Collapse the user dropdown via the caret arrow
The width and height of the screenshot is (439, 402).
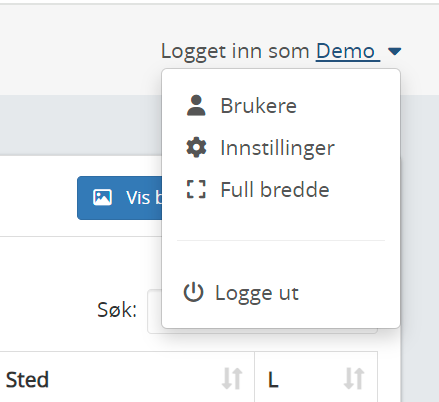coord(395,51)
